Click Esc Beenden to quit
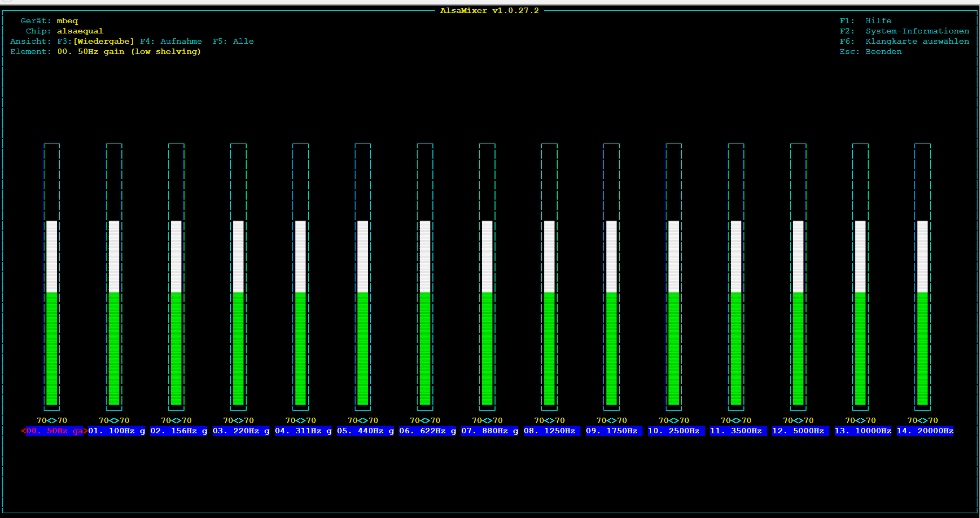Image resolution: width=980 pixels, height=518 pixels. point(871,52)
